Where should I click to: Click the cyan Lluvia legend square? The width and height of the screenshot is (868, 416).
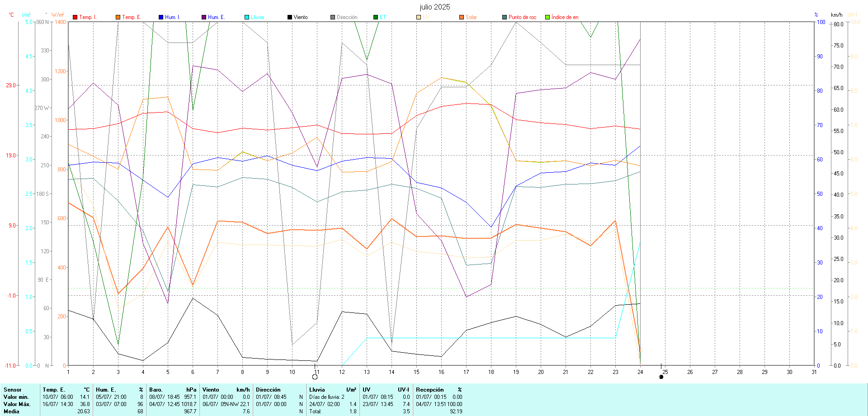(x=247, y=17)
